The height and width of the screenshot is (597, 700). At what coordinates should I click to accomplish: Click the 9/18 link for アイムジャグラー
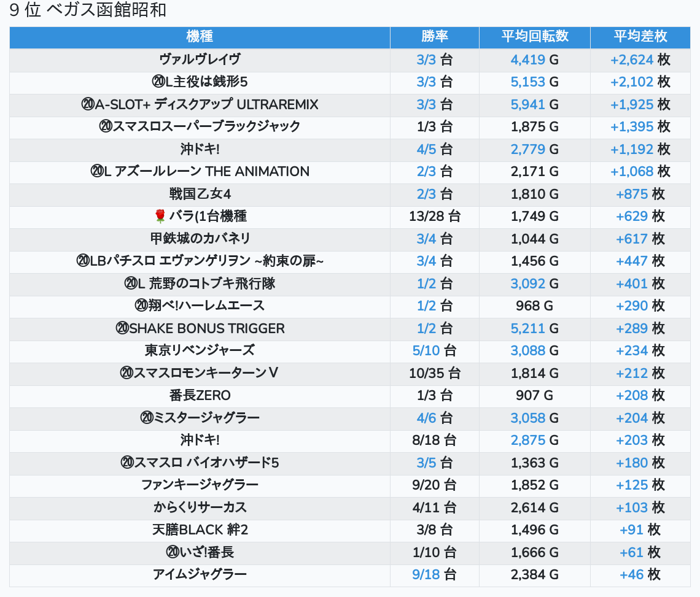coord(426,574)
